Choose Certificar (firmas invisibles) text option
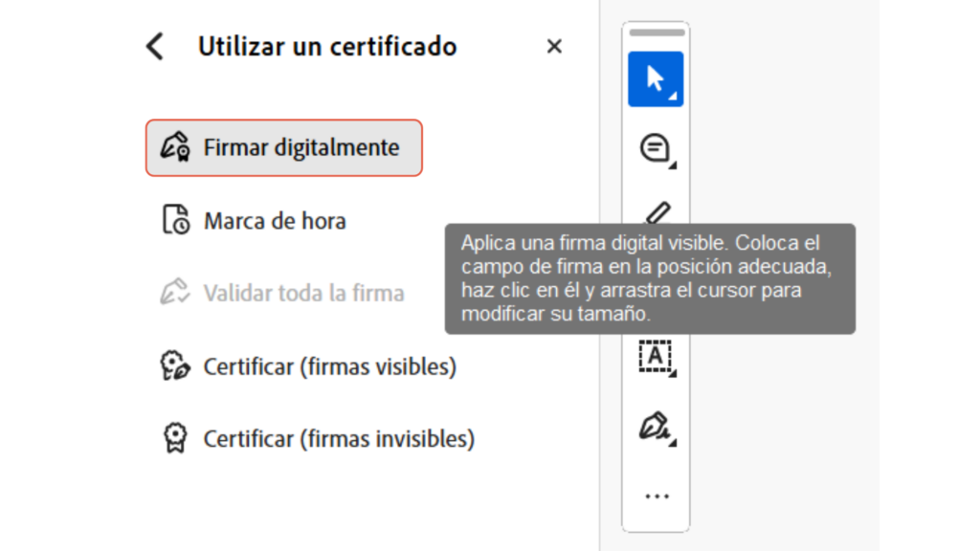980x551 pixels. 339,439
